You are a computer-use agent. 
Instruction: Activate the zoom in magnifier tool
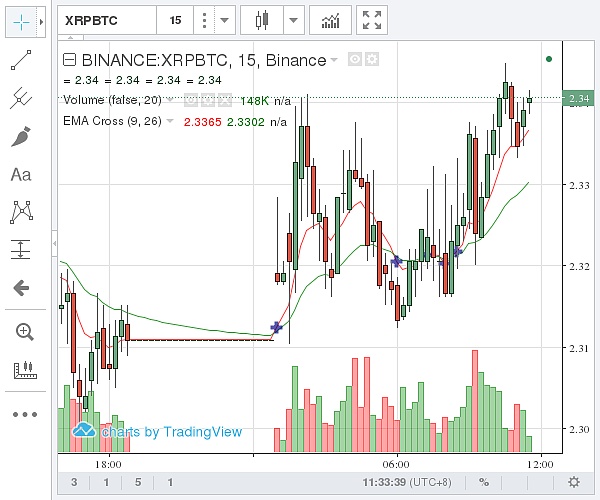tap(25, 332)
